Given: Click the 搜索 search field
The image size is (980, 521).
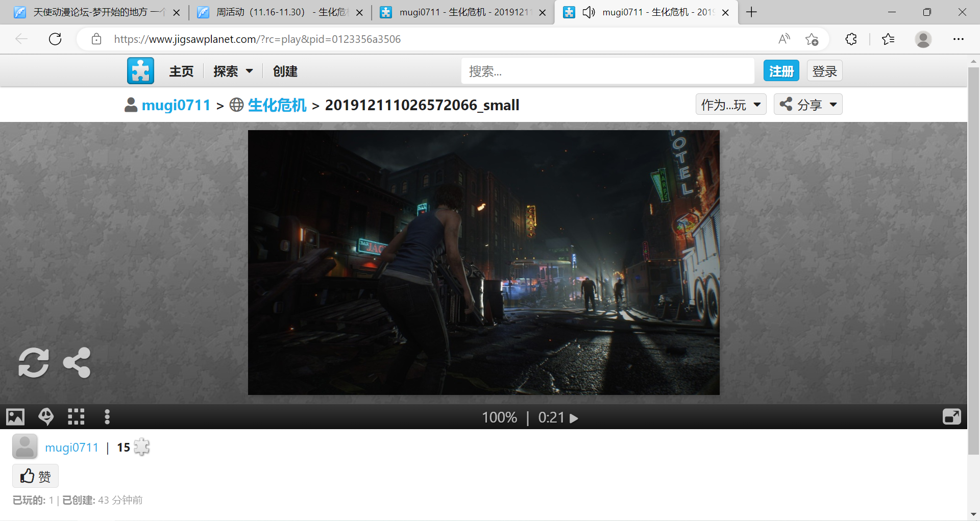Looking at the screenshot, I should pos(607,71).
